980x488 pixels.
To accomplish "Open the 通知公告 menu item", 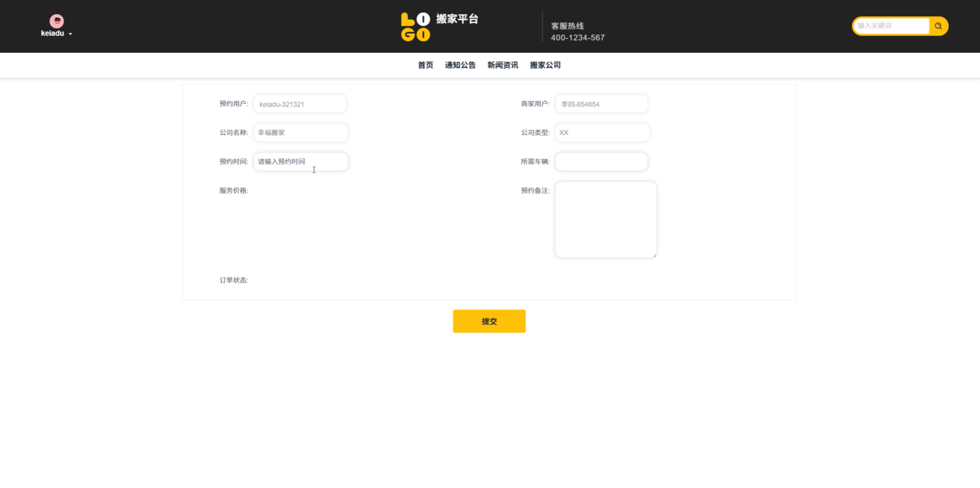I will tap(460, 65).
